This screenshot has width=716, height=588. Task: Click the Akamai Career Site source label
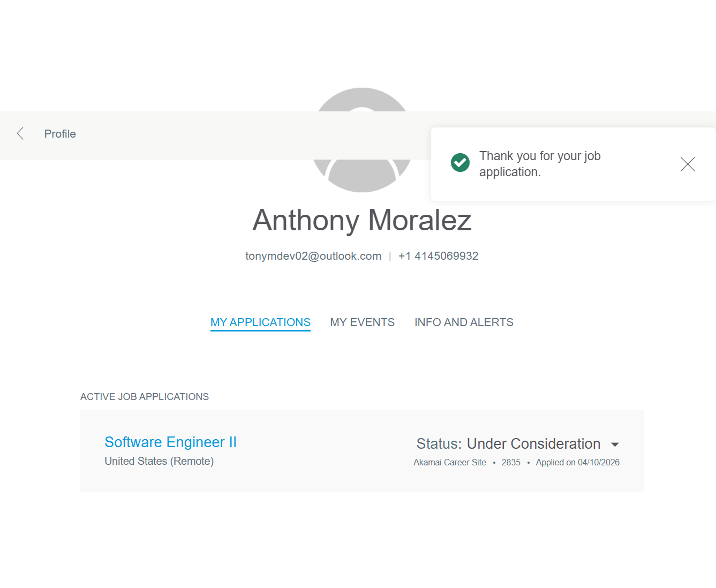click(450, 463)
